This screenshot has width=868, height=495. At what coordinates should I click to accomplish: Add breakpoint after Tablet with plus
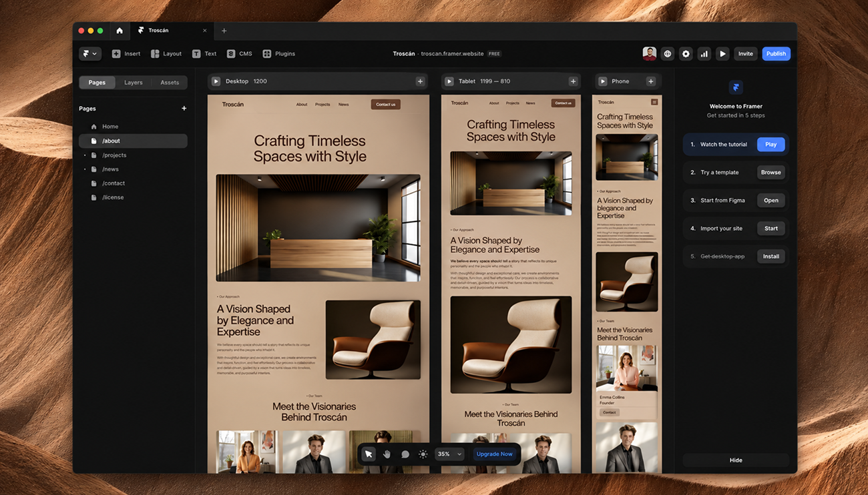[573, 81]
